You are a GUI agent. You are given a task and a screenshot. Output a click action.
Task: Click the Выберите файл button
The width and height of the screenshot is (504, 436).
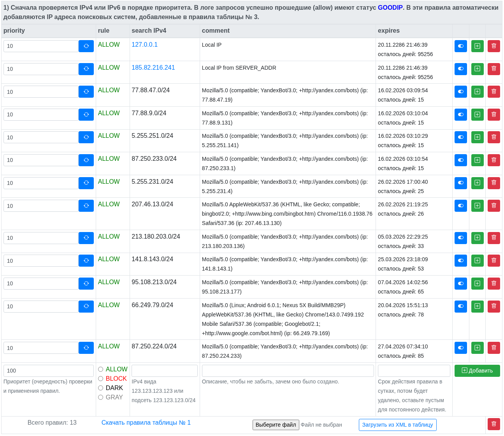pyautogui.click(x=276, y=425)
